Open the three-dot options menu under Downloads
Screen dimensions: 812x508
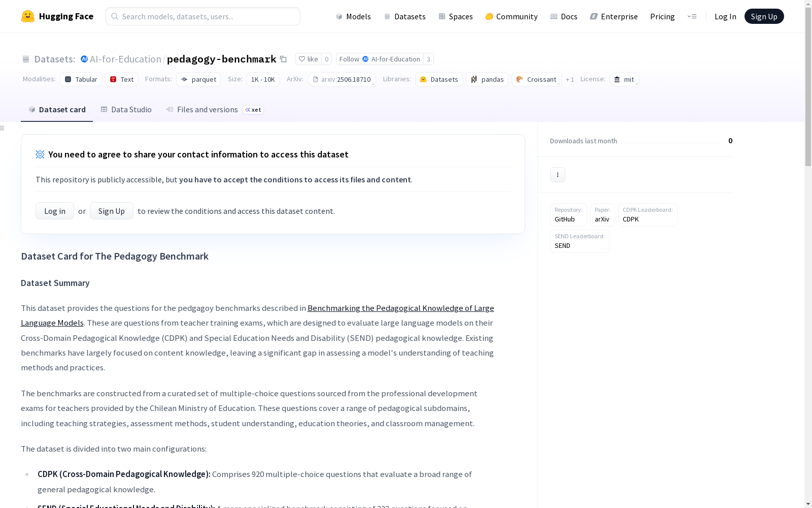click(x=558, y=175)
